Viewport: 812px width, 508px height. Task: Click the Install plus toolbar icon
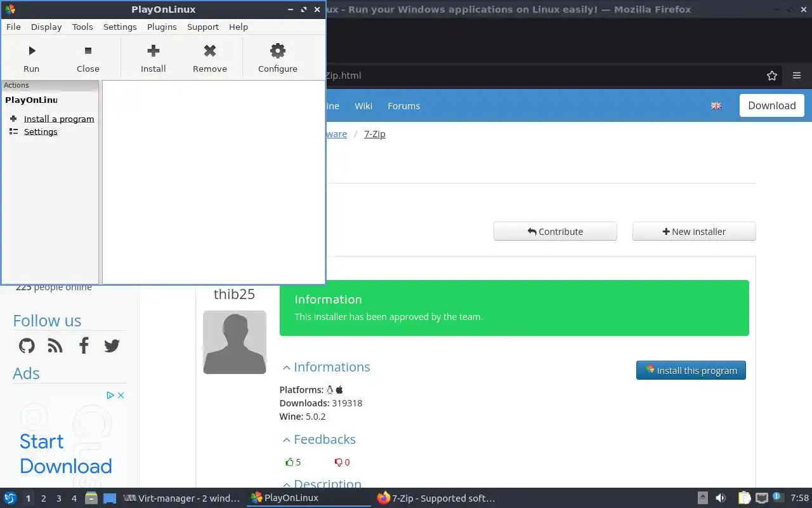154,51
